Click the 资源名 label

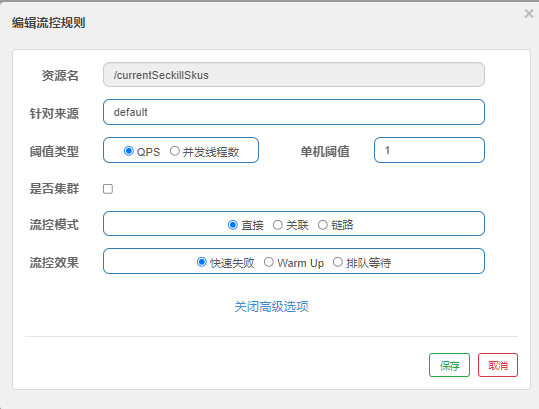[60, 75]
